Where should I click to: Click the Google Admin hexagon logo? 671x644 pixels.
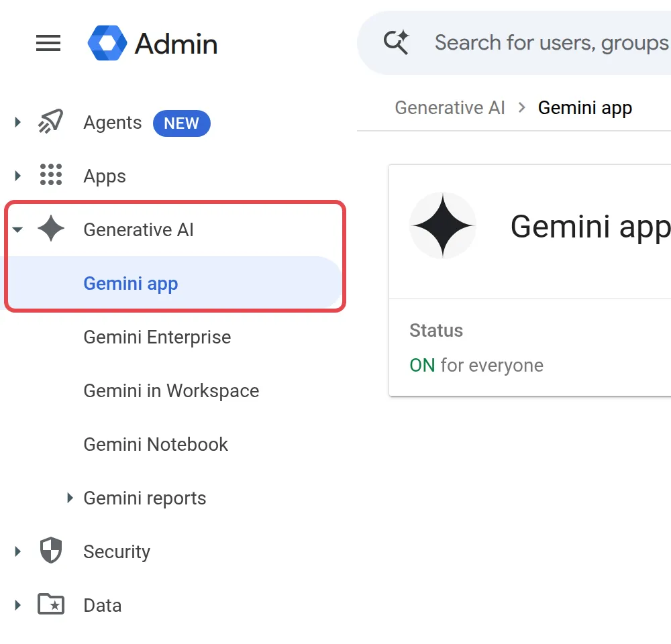tap(107, 43)
